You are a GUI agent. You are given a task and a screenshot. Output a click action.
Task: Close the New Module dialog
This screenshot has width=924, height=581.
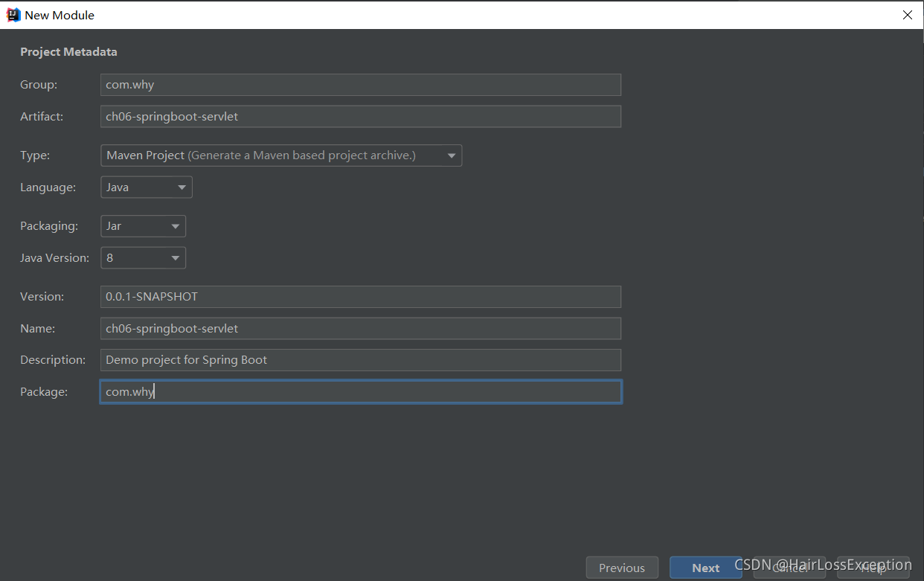tap(907, 14)
